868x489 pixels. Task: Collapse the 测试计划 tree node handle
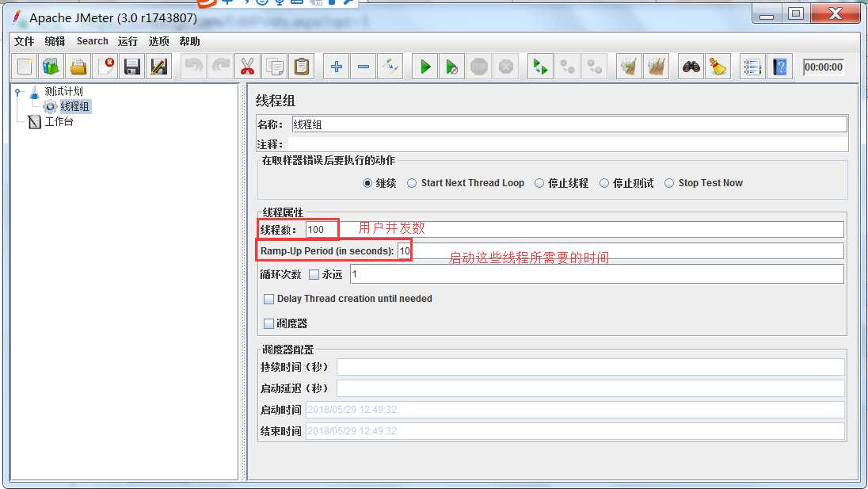pos(17,92)
